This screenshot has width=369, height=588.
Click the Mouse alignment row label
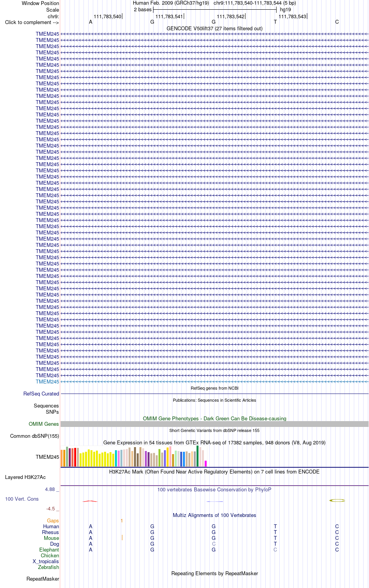coord(51,538)
